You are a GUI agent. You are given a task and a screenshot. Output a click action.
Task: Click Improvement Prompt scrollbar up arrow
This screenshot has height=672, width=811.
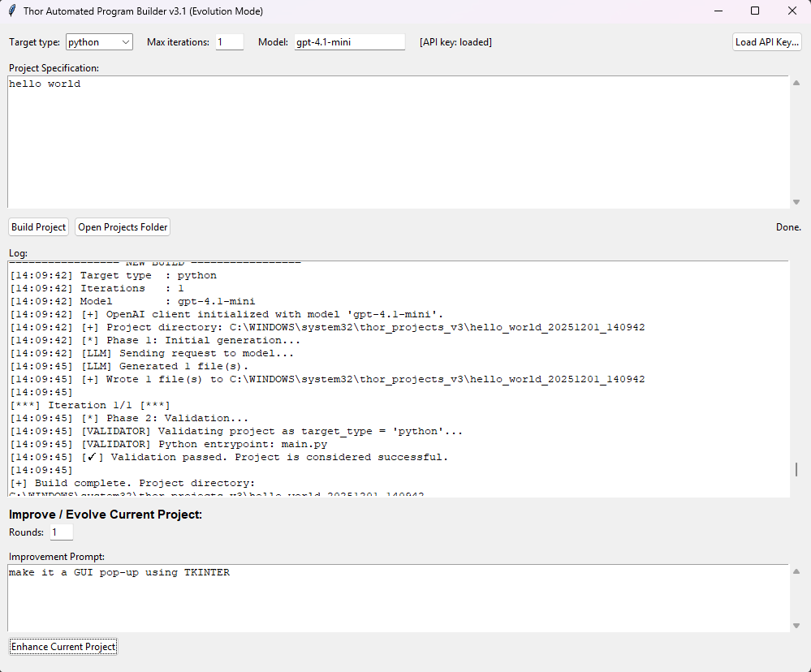[x=796, y=571]
